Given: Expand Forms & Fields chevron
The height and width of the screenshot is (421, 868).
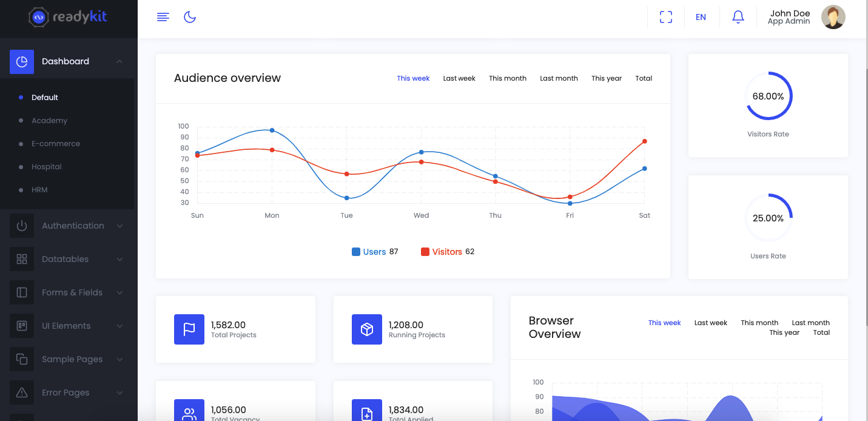Looking at the screenshot, I should tap(119, 292).
